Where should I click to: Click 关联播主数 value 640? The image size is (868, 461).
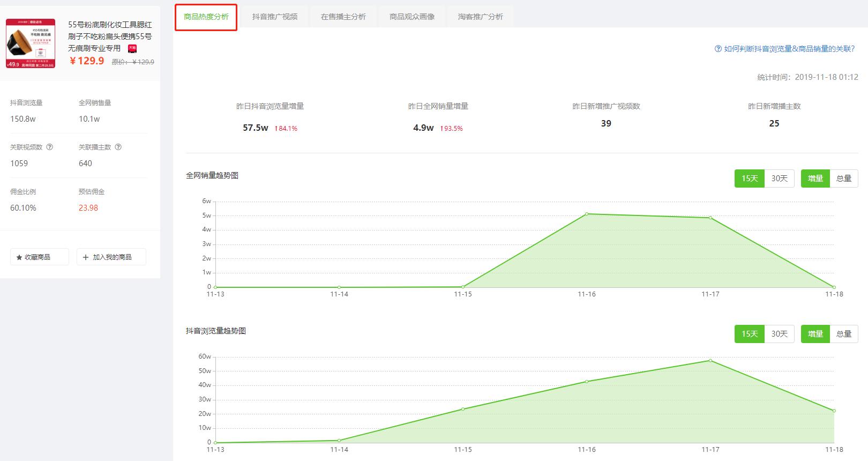click(x=85, y=163)
